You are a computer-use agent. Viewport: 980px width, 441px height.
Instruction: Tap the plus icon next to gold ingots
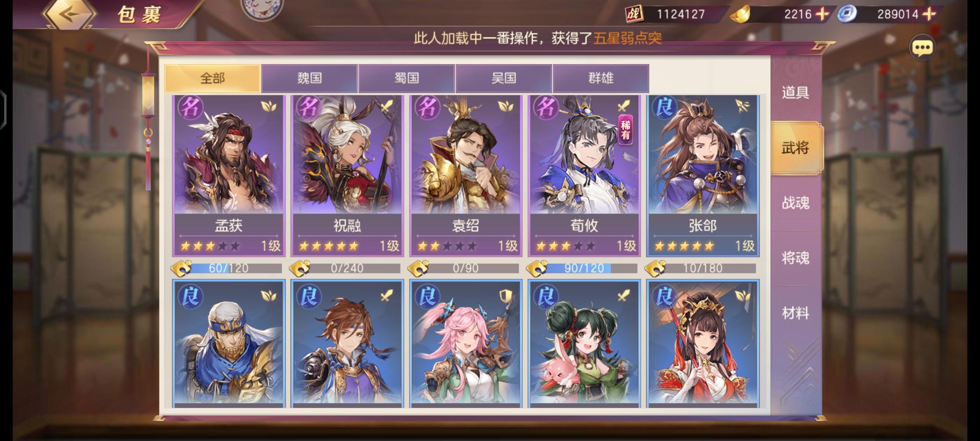pos(822,14)
